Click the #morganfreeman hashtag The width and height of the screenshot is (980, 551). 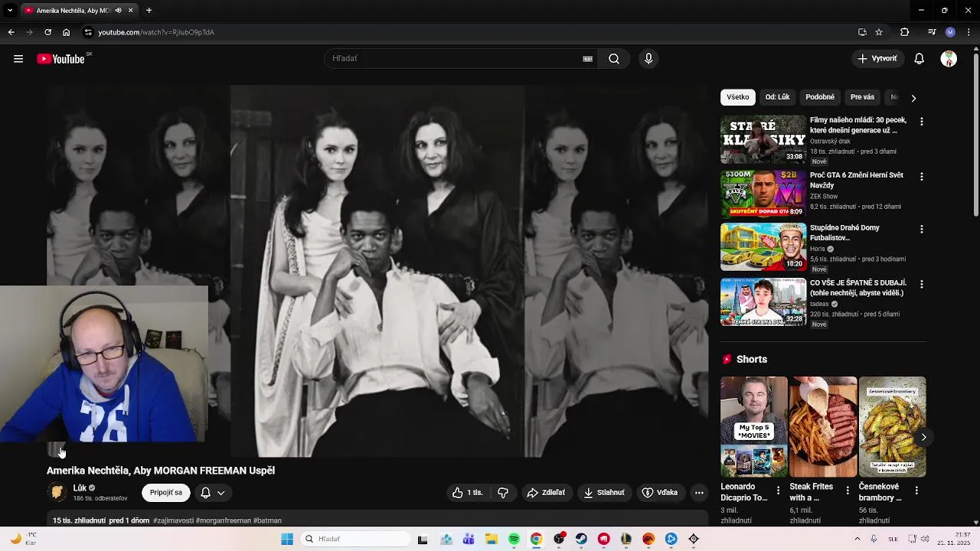[x=224, y=520]
